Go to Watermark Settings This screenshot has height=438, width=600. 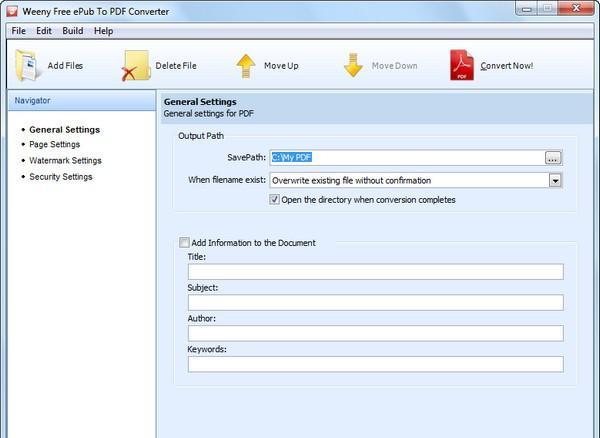point(65,161)
